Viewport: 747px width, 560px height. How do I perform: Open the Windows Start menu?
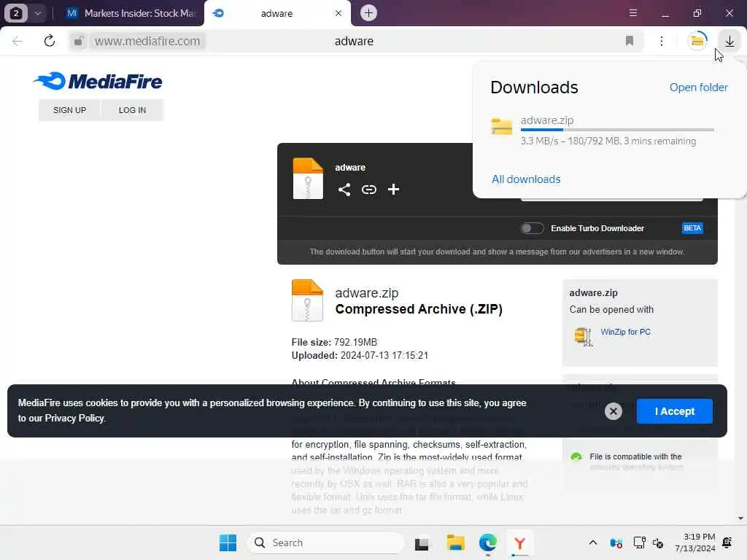tap(228, 542)
